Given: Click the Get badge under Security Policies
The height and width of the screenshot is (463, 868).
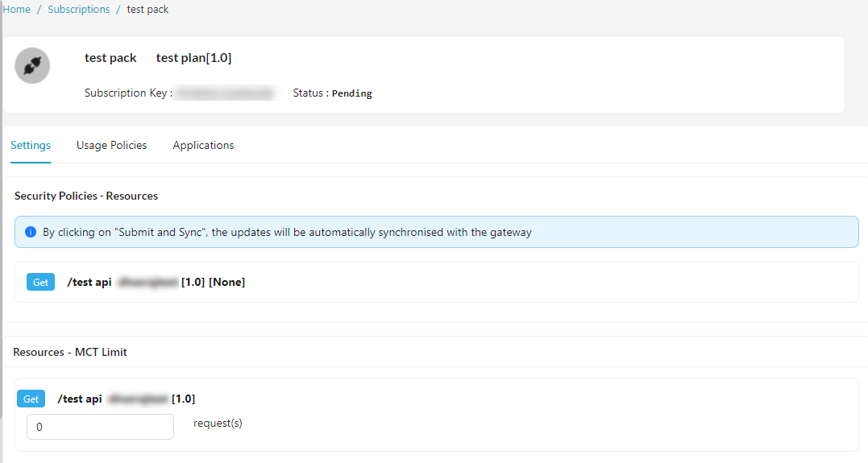Looking at the screenshot, I should pos(40,282).
